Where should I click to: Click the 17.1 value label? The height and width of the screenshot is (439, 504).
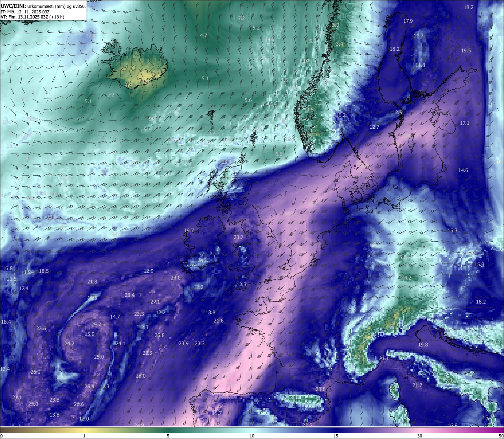click(465, 123)
